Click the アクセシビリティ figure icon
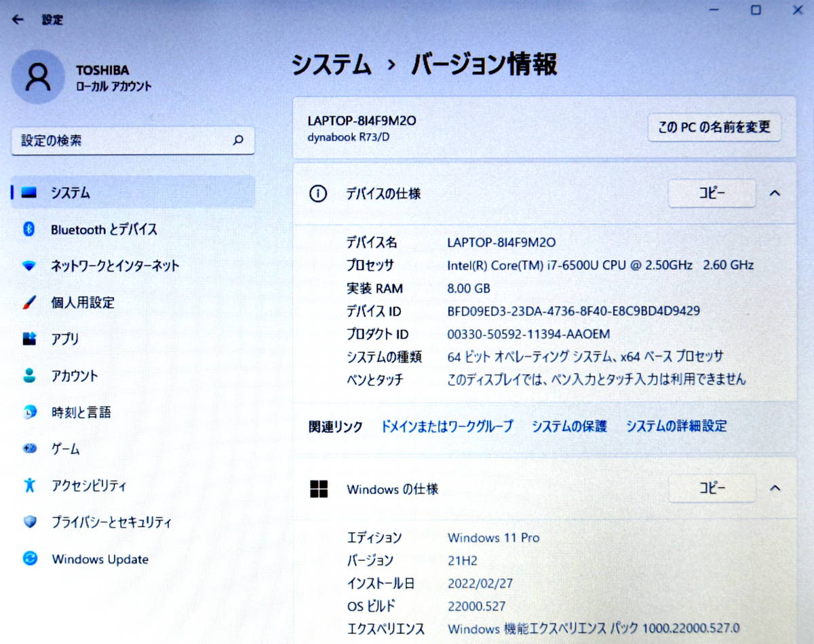The height and width of the screenshot is (644, 814). [29, 485]
